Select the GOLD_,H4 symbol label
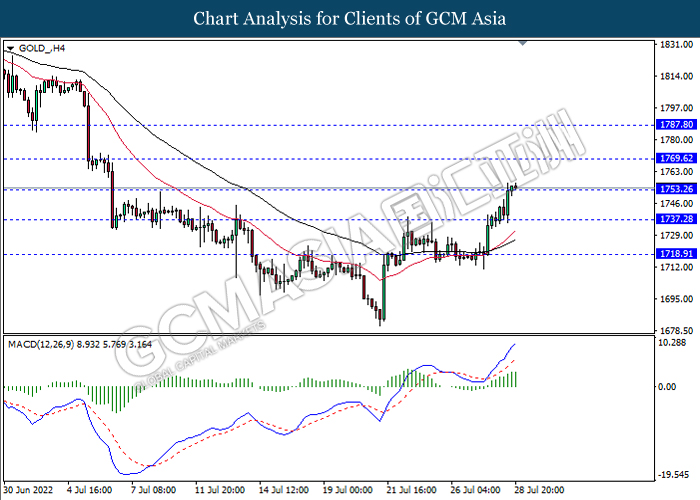 (x=42, y=48)
